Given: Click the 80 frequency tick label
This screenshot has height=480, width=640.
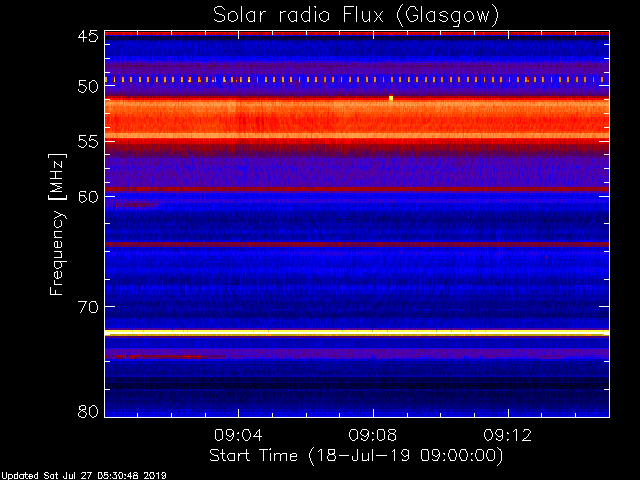Looking at the screenshot, I should tap(88, 411).
